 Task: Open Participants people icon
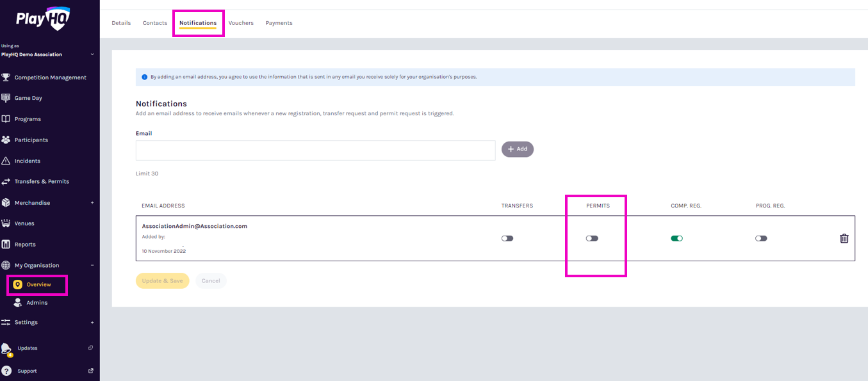pyautogui.click(x=6, y=140)
